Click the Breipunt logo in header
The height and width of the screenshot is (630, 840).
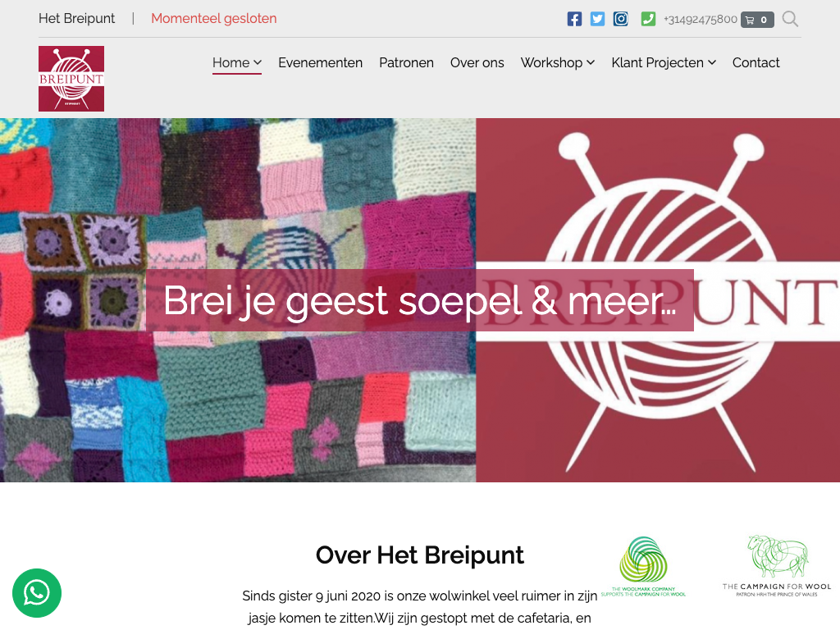tap(71, 79)
